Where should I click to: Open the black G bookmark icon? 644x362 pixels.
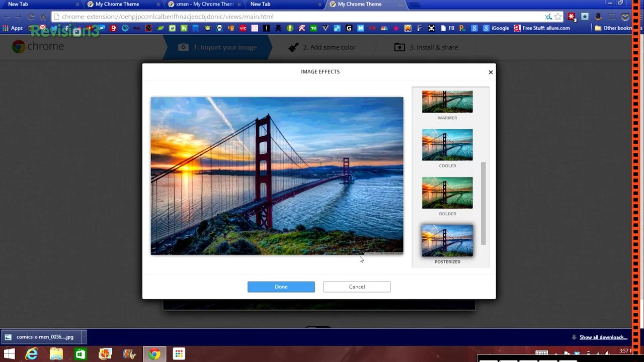[349, 28]
